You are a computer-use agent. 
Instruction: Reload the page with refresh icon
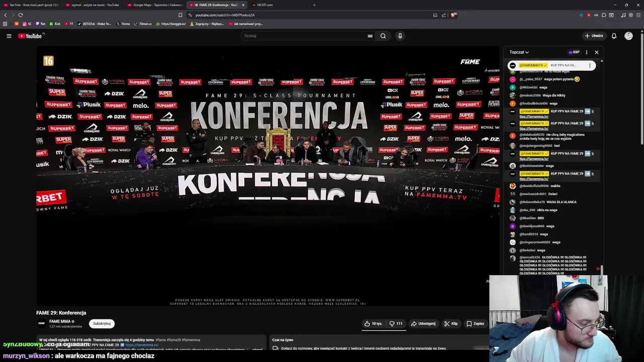[x=20, y=15]
